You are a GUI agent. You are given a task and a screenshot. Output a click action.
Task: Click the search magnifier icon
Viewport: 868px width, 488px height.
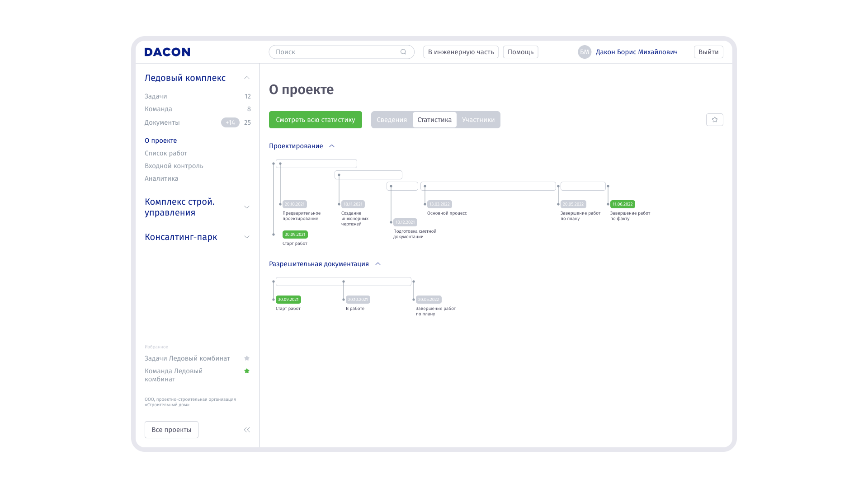tap(403, 52)
